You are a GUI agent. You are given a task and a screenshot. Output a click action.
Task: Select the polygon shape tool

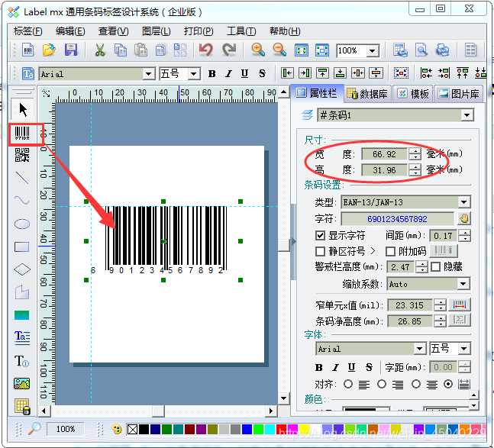(22, 292)
